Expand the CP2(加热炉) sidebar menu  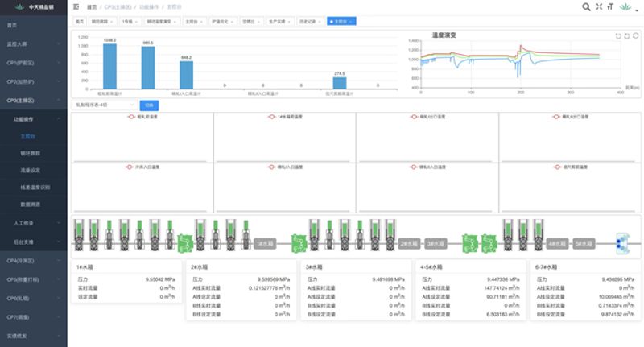(34, 82)
